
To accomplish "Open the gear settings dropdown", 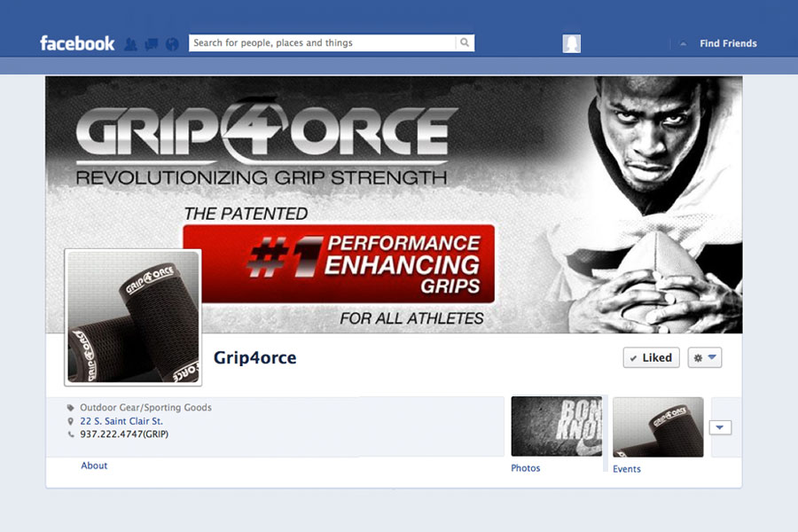I will tap(705, 358).
